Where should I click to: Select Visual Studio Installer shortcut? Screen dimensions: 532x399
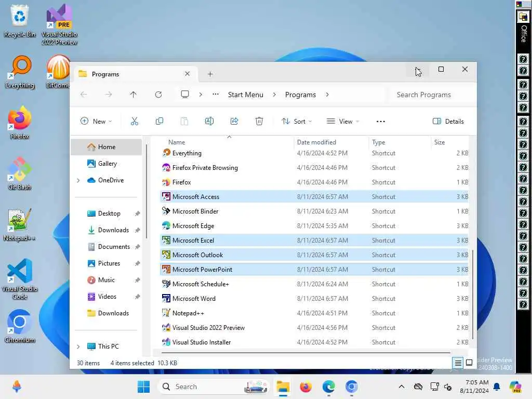314,342
